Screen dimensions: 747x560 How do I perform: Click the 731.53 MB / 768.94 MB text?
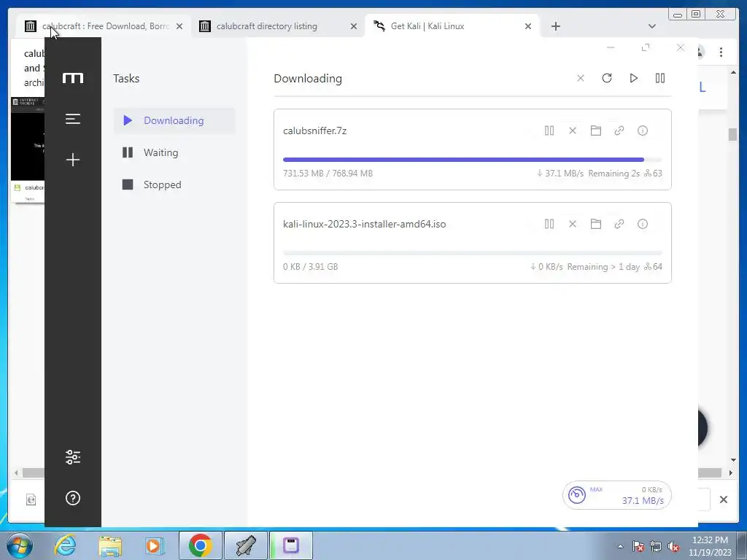pyautogui.click(x=328, y=174)
